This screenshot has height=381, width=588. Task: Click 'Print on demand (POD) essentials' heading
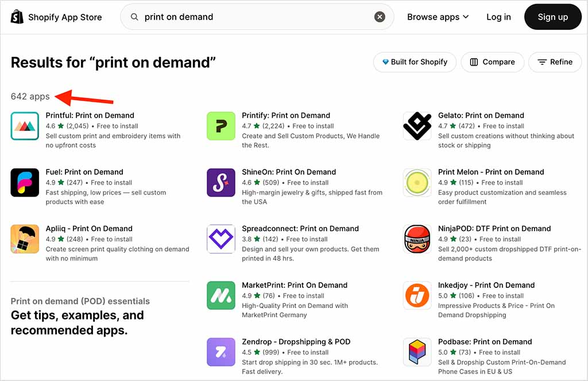point(80,301)
